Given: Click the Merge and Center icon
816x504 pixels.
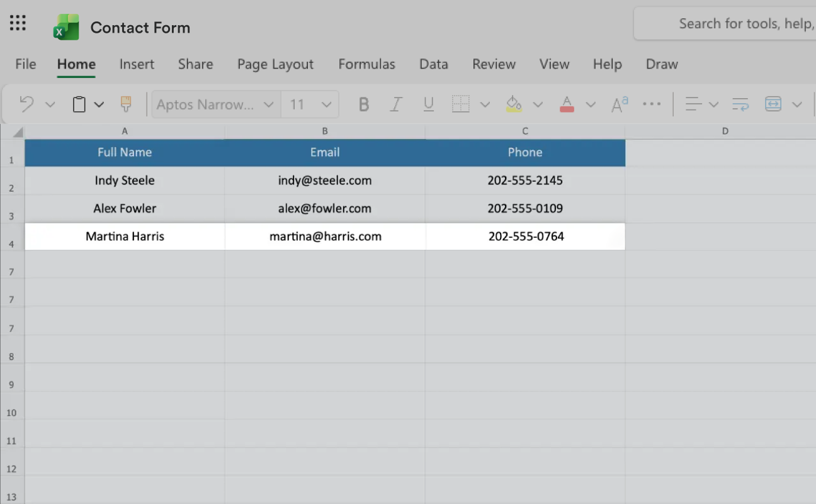Looking at the screenshot, I should point(773,104).
